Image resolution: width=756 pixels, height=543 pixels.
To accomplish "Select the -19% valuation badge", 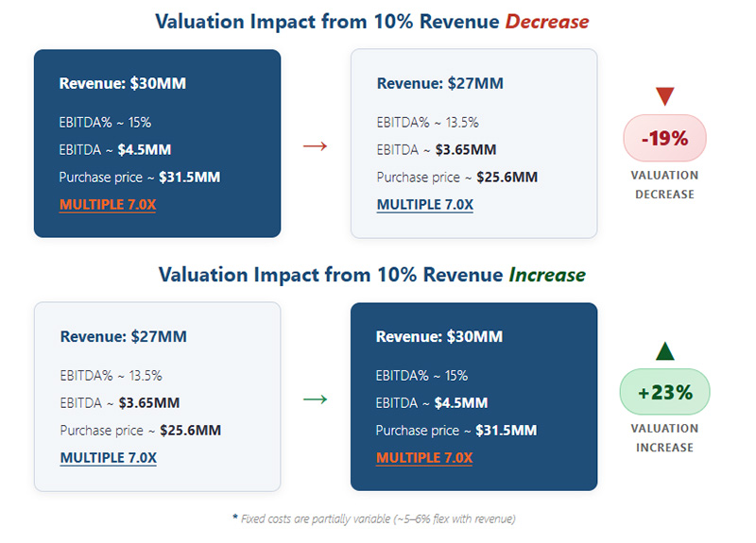I will 664,138.
